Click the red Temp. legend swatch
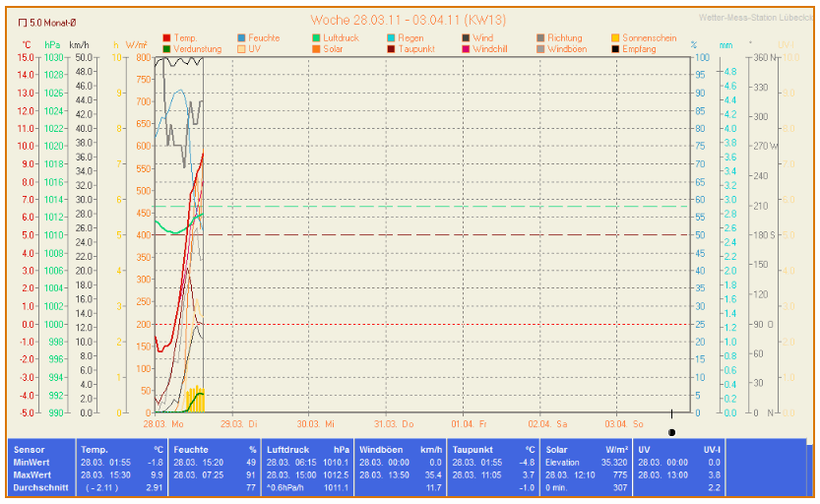 [x=166, y=37]
